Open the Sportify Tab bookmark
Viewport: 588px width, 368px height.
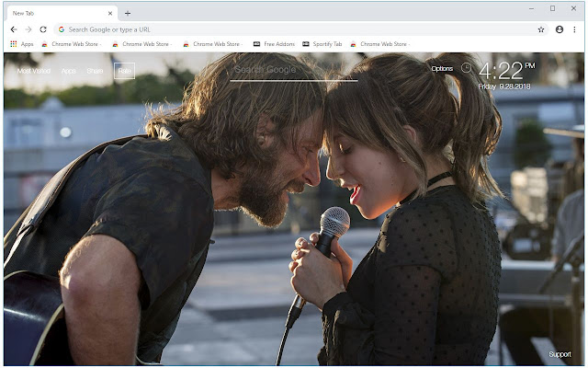point(322,44)
